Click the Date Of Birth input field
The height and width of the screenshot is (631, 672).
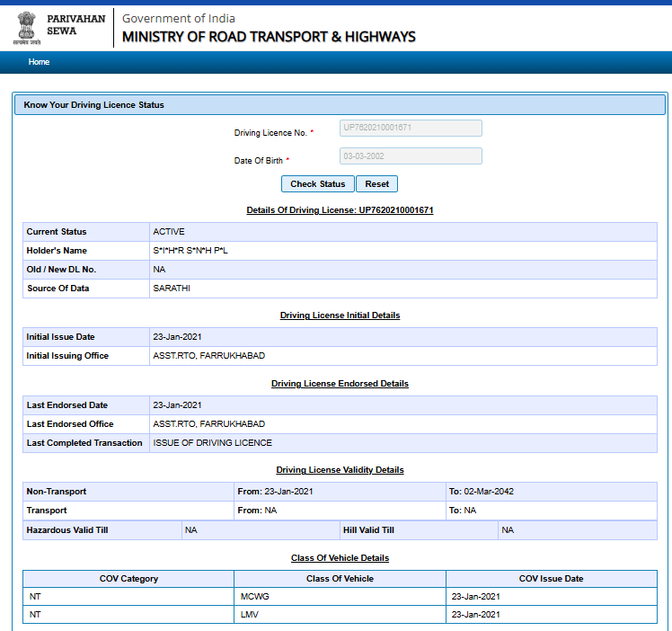[411, 156]
